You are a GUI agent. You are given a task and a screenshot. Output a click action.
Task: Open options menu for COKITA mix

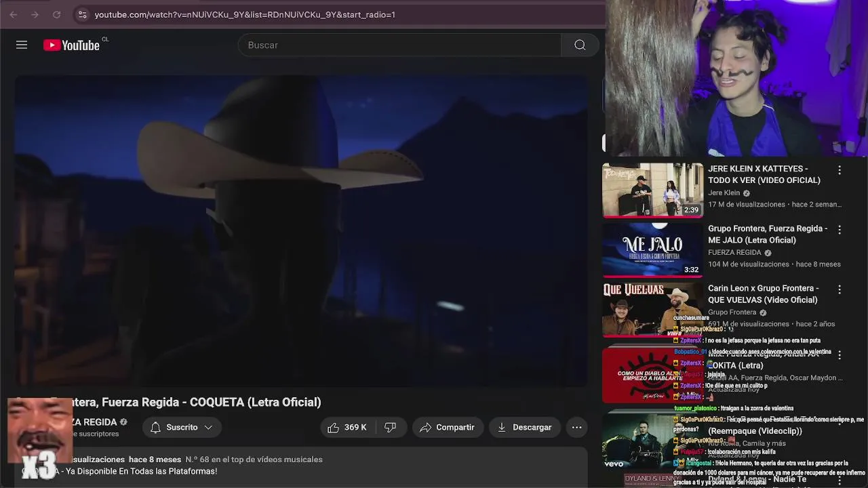tap(840, 355)
